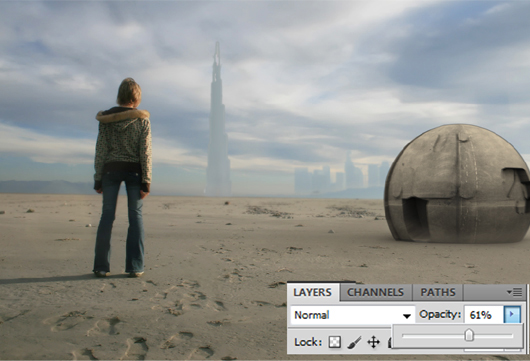Screen dimensions: 530x361
Task: Switch to the Channels tab
Action: click(376, 292)
